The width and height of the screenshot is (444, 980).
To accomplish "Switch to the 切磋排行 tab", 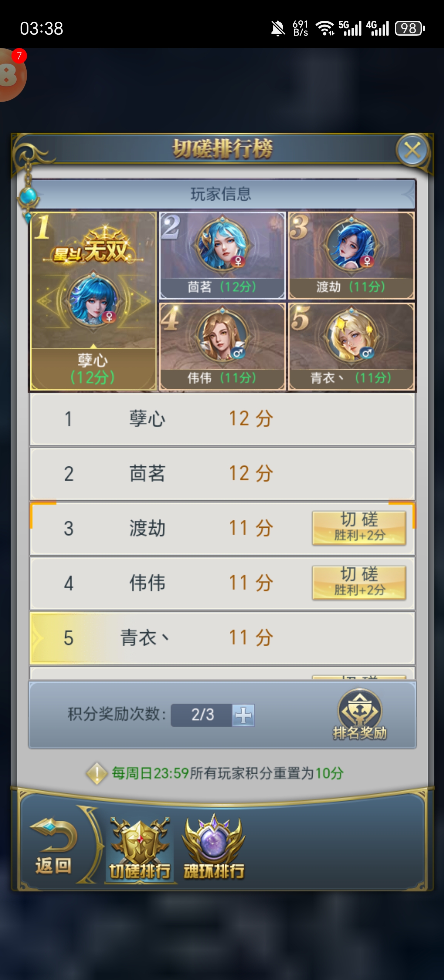I will (140, 848).
